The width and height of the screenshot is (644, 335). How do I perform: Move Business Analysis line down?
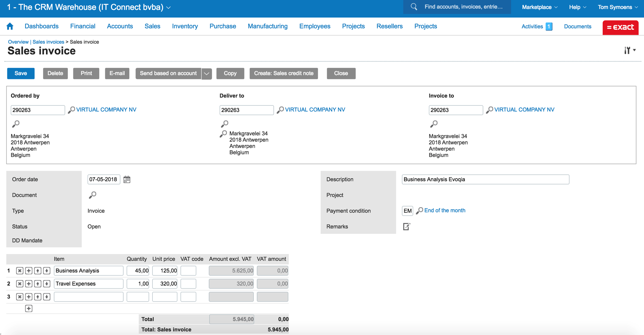click(47, 271)
